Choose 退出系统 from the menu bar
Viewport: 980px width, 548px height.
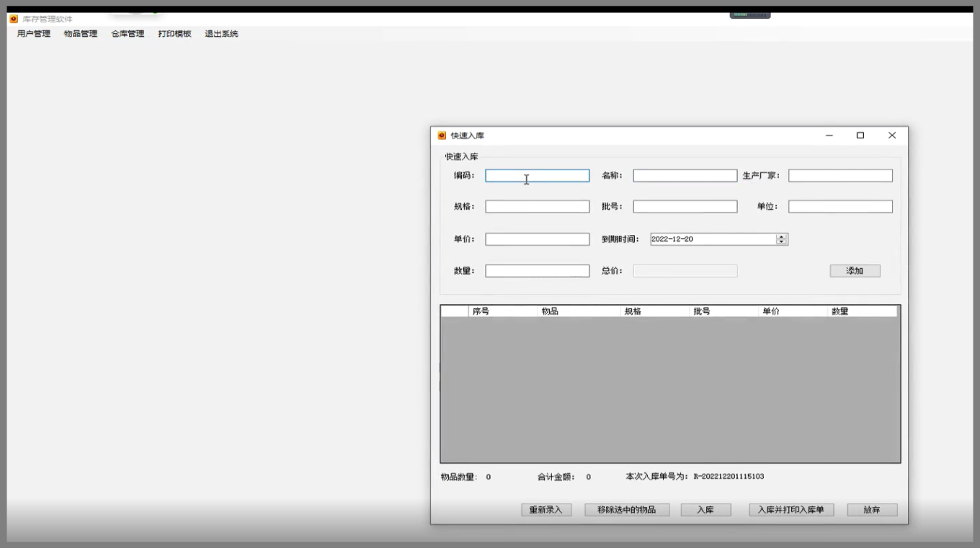(221, 34)
